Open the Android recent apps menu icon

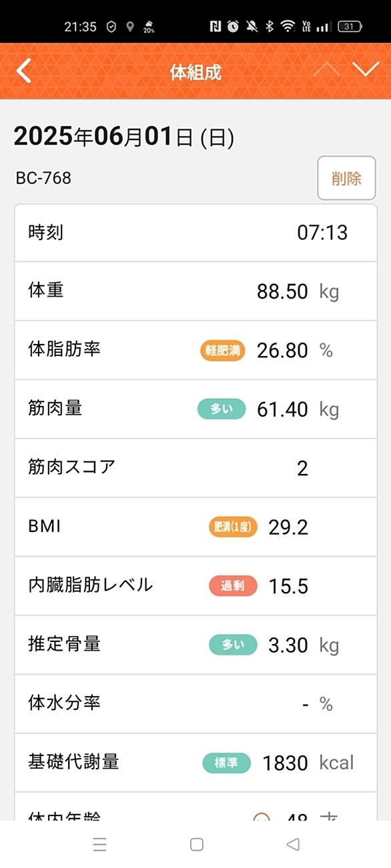(100, 845)
